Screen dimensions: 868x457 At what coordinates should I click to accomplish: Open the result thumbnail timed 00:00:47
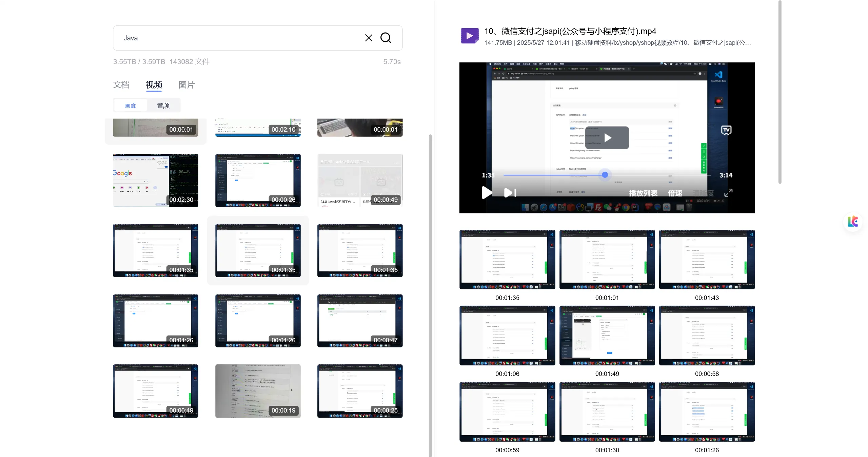[x=360, y=321]
